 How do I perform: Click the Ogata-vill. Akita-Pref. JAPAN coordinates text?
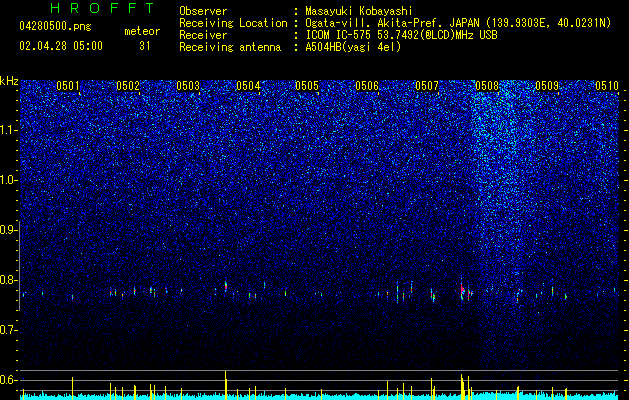tap(458, 23)
